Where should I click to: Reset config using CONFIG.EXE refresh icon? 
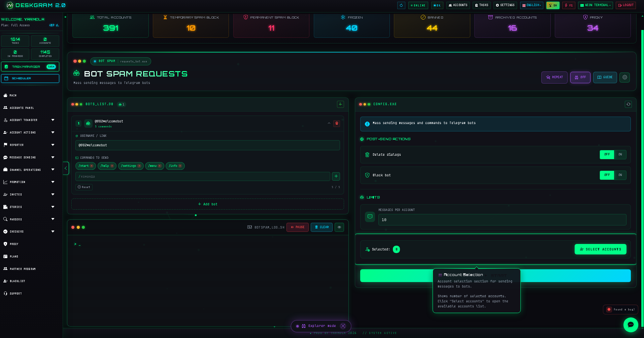coord(628,104)
